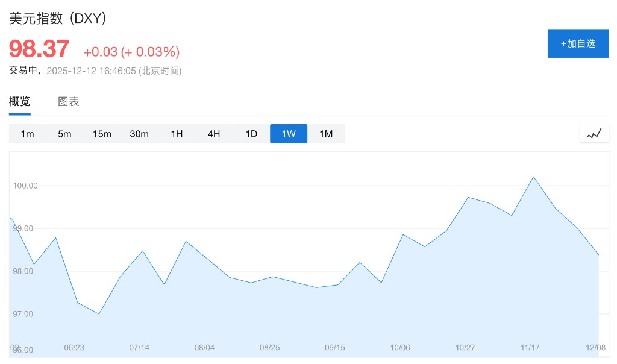This screenshot has height=364, width=617.
Task: Switch to the 1M monthly interval
Action: (x=326, y=134)
